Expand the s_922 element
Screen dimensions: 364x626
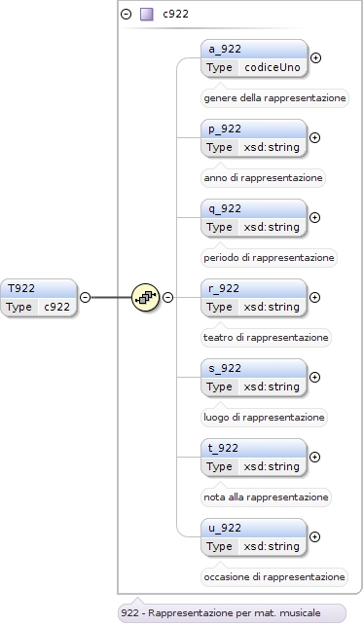coord(315,378)
